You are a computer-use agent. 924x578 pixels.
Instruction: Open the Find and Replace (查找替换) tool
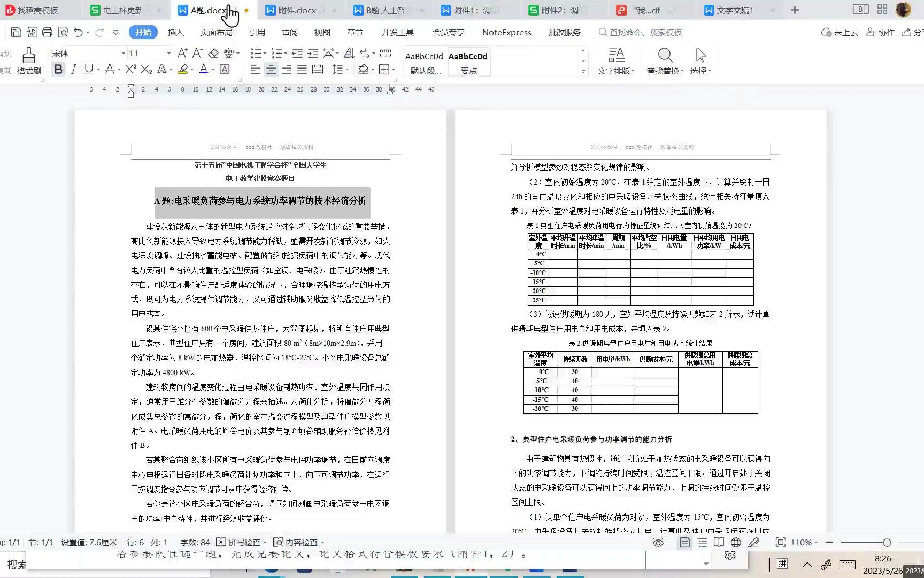click(665, 60)
